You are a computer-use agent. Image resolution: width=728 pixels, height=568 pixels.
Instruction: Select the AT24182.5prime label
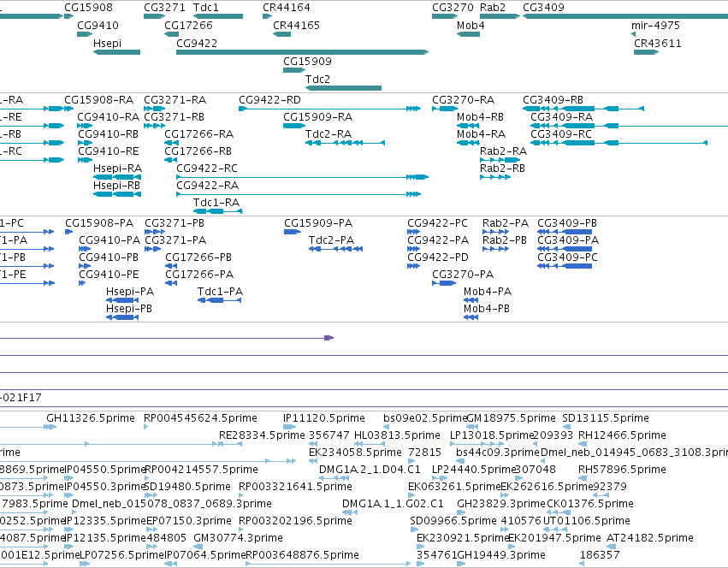point(650,538)
